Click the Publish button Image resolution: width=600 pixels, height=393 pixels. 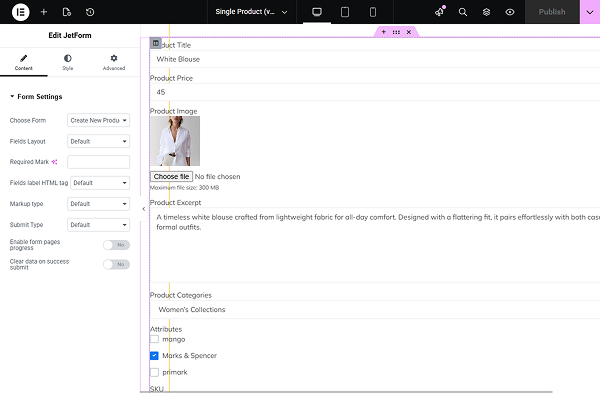[x=552, y=12]
